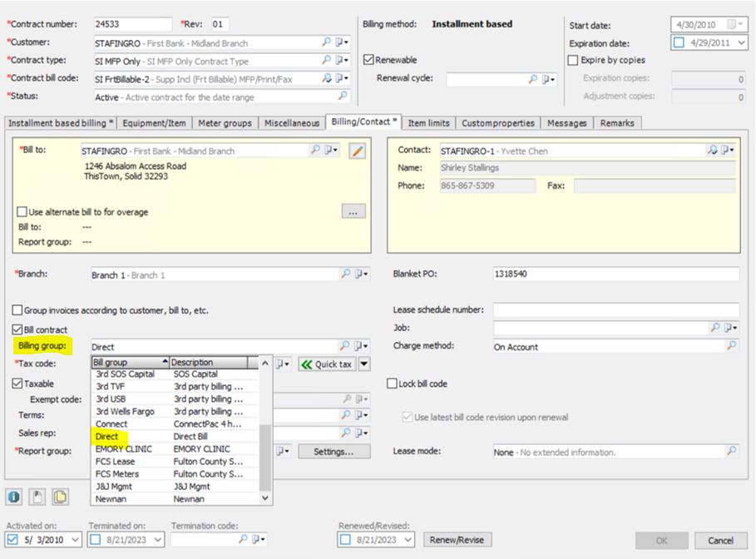Image resolution: width=756 pixels, height=559 pixels.
Task: Sort the list by Bill group column
Action: tap(131, 362)
